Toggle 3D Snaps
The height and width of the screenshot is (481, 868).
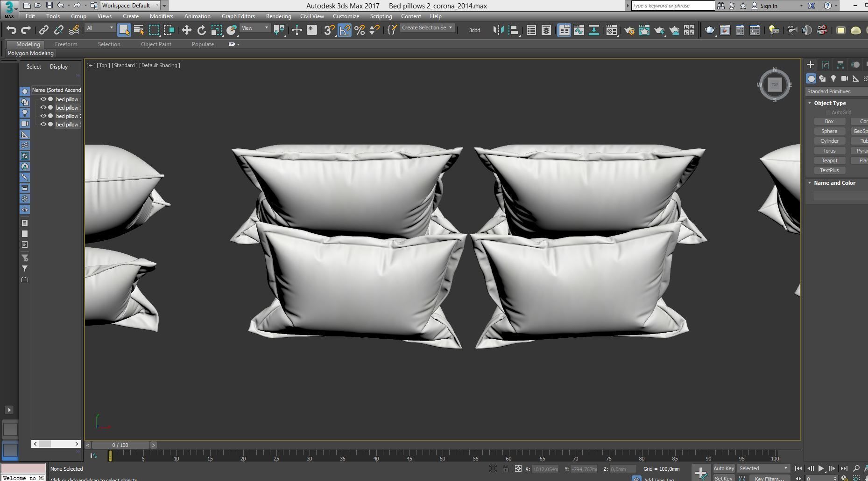pyautogui.click(x=329, y=30)
